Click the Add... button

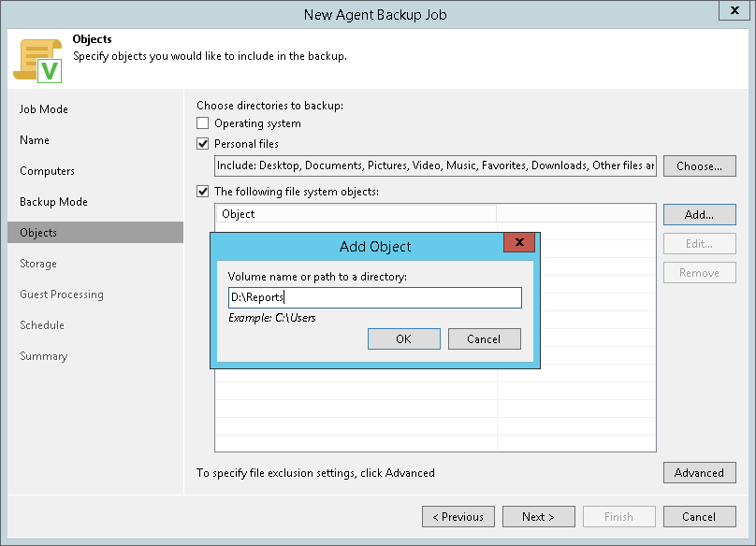pyautogui.click(x=699, y=214)
